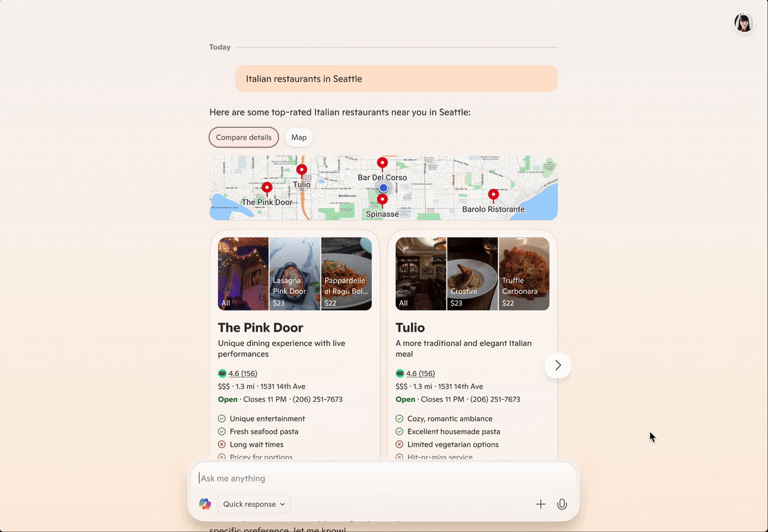The image size is (768, 532).
Task: Select the Compare details tab
Action: tap(244, 137)
